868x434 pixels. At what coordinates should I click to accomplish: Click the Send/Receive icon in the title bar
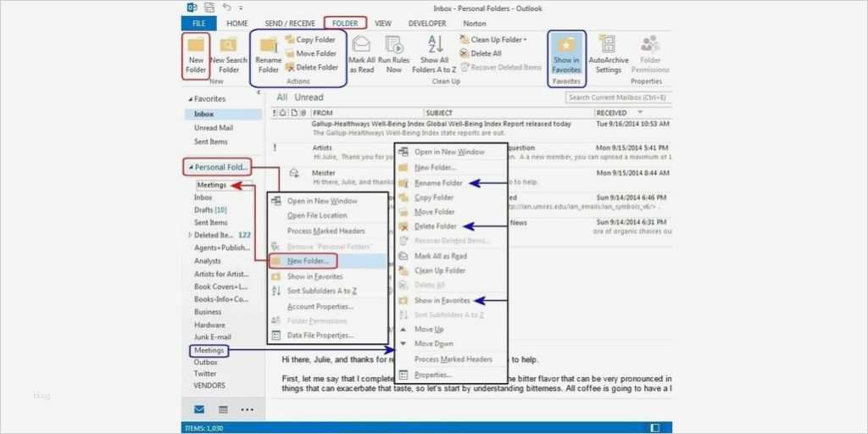point(209,8)
